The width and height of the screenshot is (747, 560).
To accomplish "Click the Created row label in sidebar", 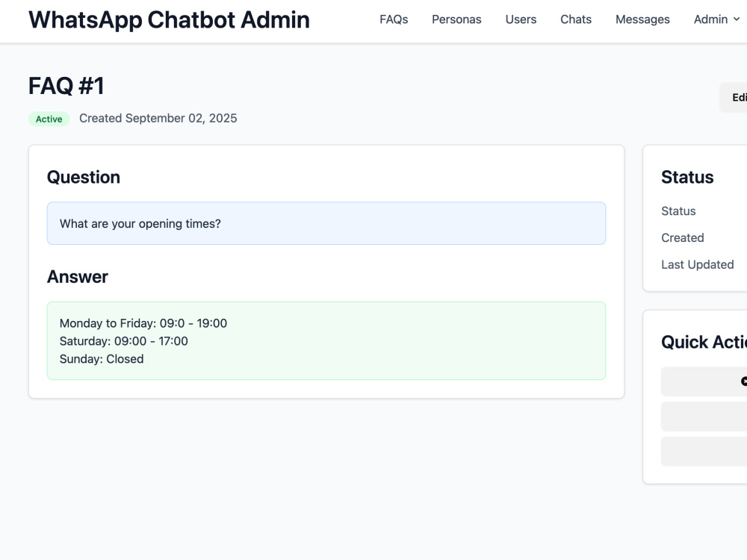I will coord(682,237).
